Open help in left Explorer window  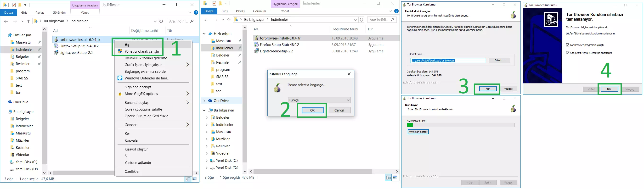tap(196, 12)
